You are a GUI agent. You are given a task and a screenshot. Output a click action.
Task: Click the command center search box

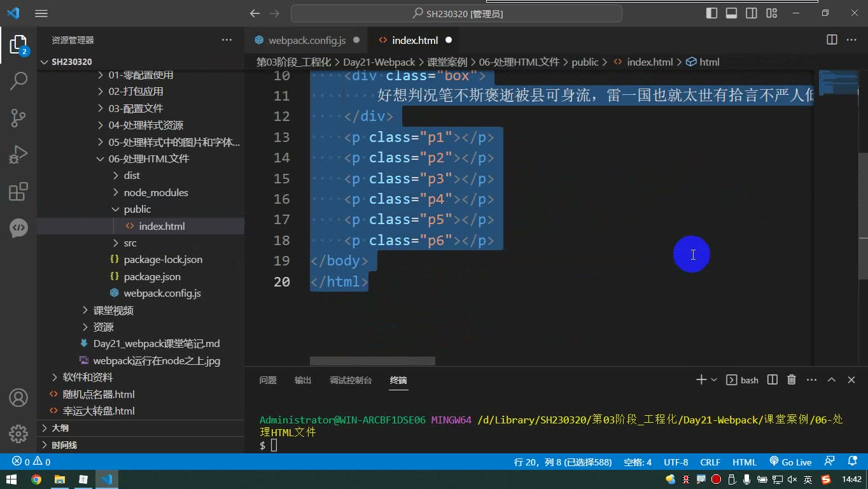[x=456, y=13]
